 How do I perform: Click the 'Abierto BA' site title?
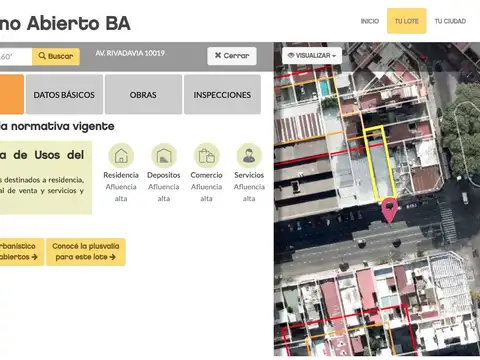pyautogui.click(x=79, y=23)
